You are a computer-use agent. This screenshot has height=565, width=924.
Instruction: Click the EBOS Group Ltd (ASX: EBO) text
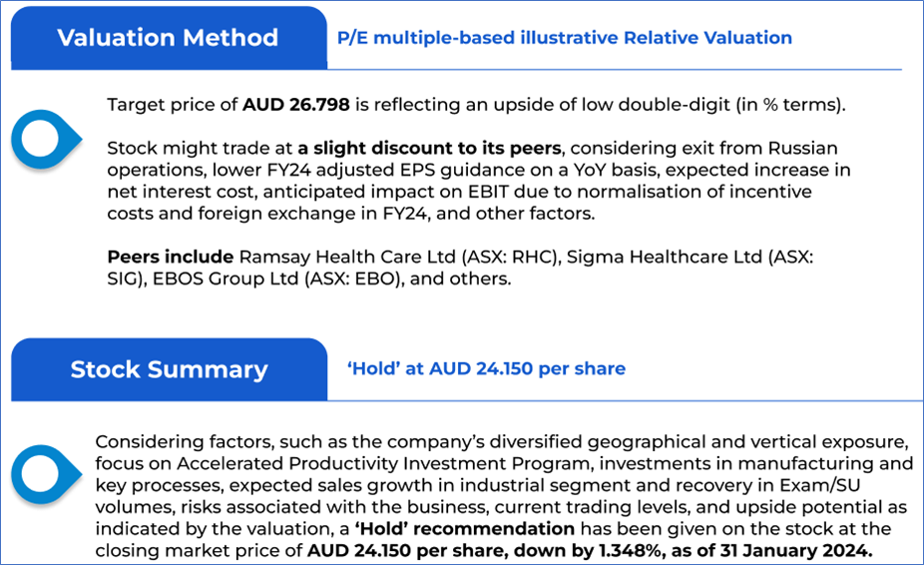(278, 279)
